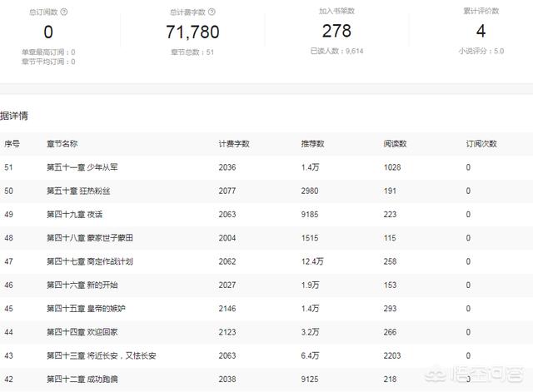Viewport: 533px width, 392px height.
Task: Open chapter 第四十二章 成功跑偏
Action: tap(82, 379)
